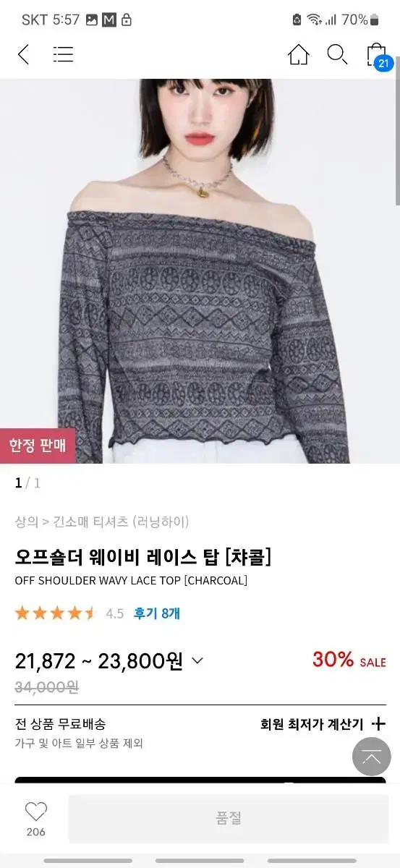This screenshot has height=868, width=400.
Task: Tap the disabled 품절 button
Action: (x=229, y=819)
